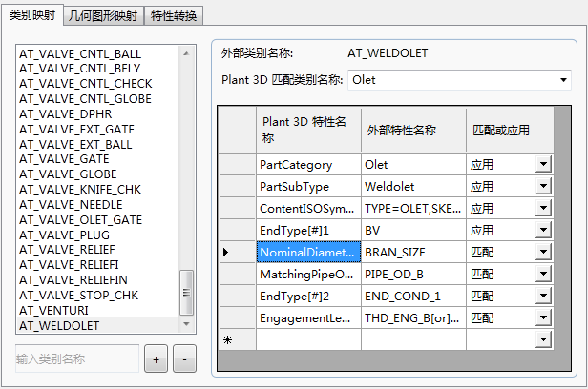
Task: Open 匹配或应用 dropdown in EndType[#]2 row
Action: tap(543, 297)
